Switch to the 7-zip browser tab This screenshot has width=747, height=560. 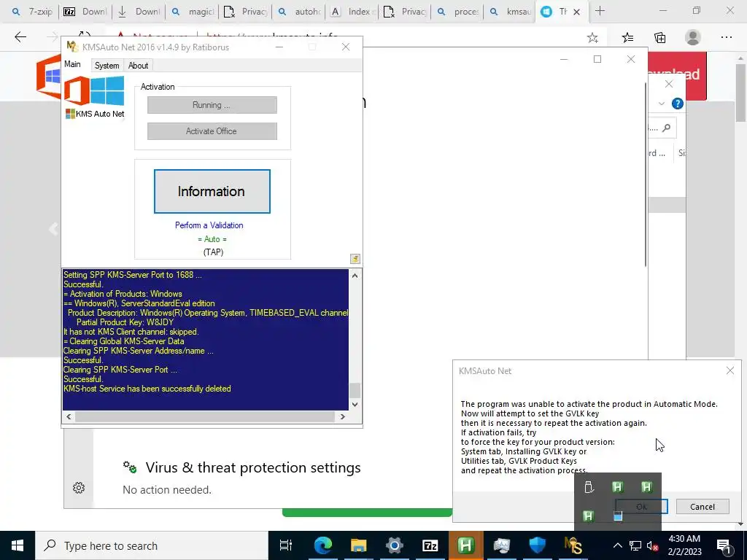[32, 12]
